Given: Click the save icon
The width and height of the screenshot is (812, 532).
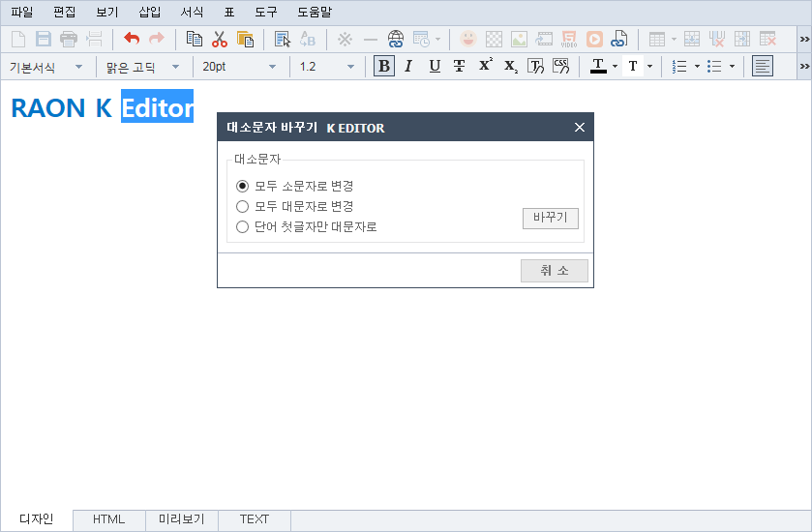Looking at the screenshot, I should (44, 40).
